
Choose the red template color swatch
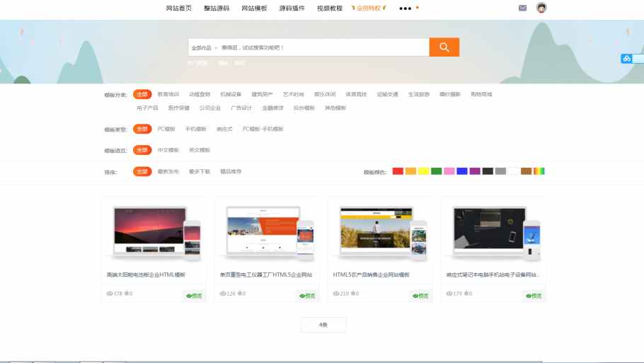[398, 171]
